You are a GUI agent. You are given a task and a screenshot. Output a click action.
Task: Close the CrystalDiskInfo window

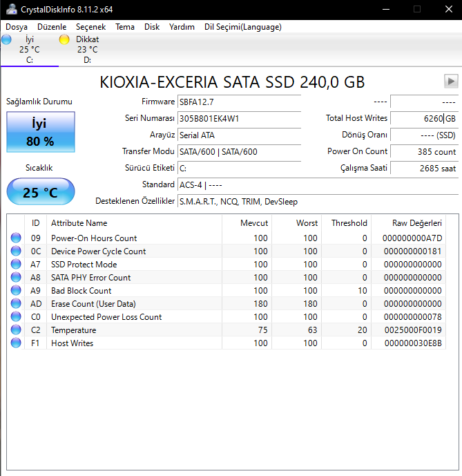pos(449,10)
